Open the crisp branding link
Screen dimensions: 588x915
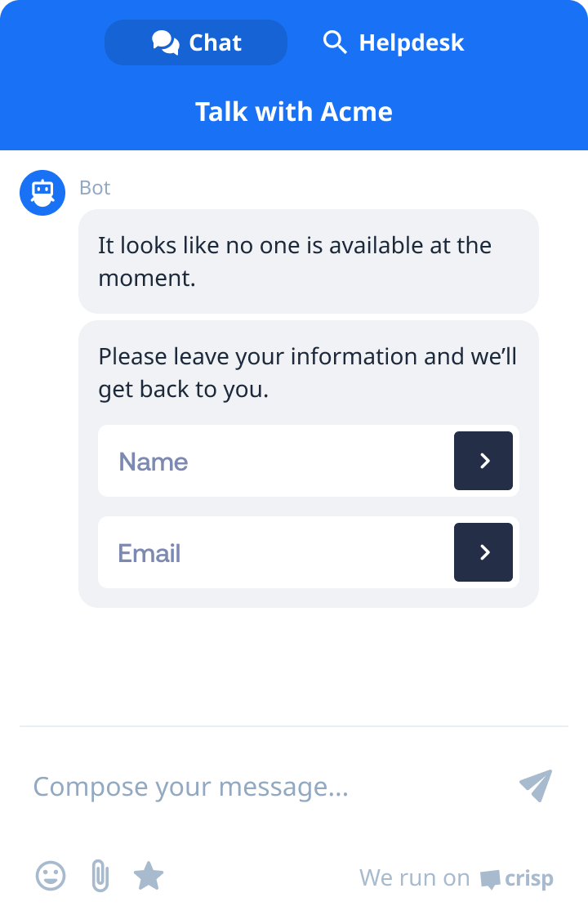coord(529,877)
